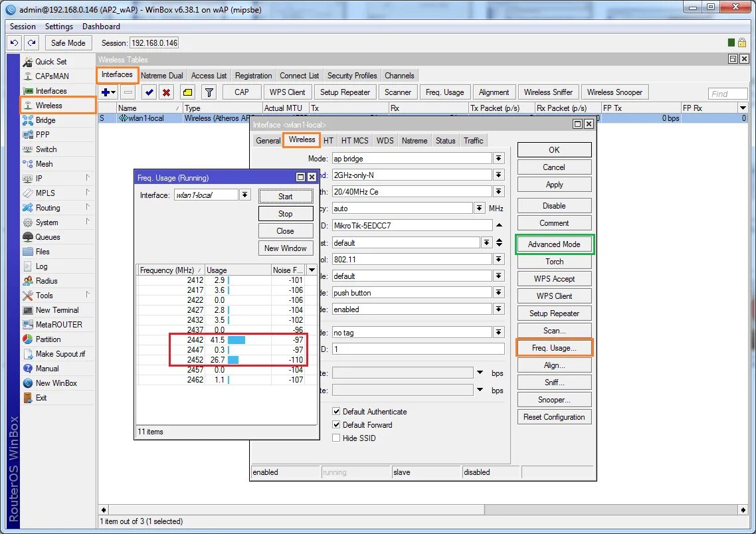
Task: Click the filter funnel icon
Action: coord(209,92)
